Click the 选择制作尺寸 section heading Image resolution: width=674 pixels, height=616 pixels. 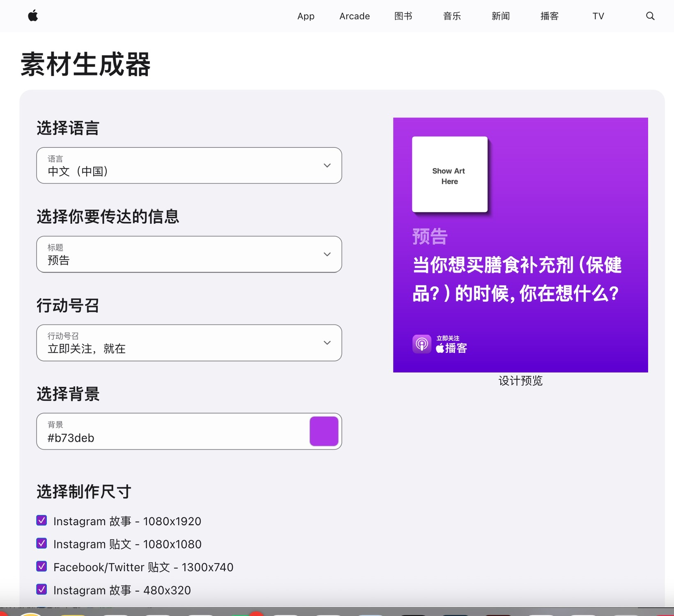tap(84, 491)
